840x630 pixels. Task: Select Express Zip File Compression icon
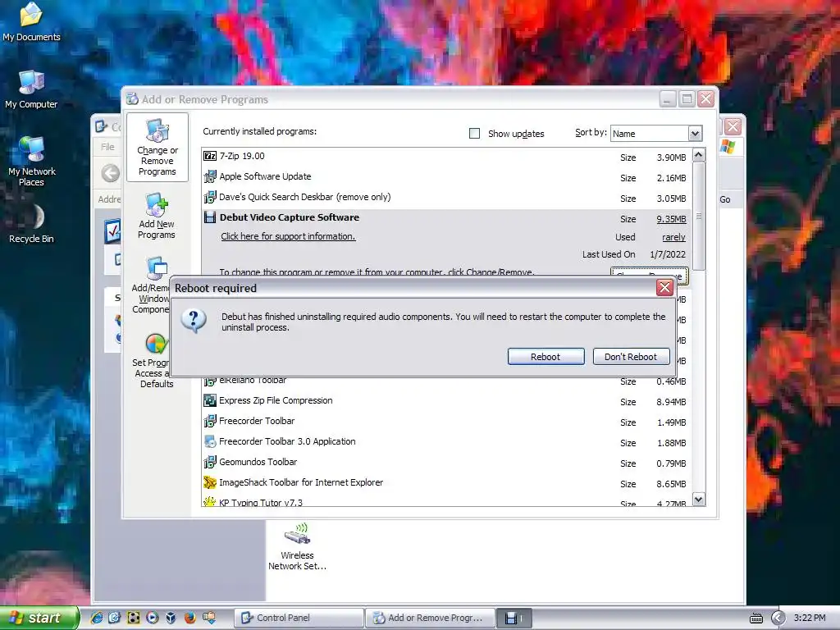(210, 400)
